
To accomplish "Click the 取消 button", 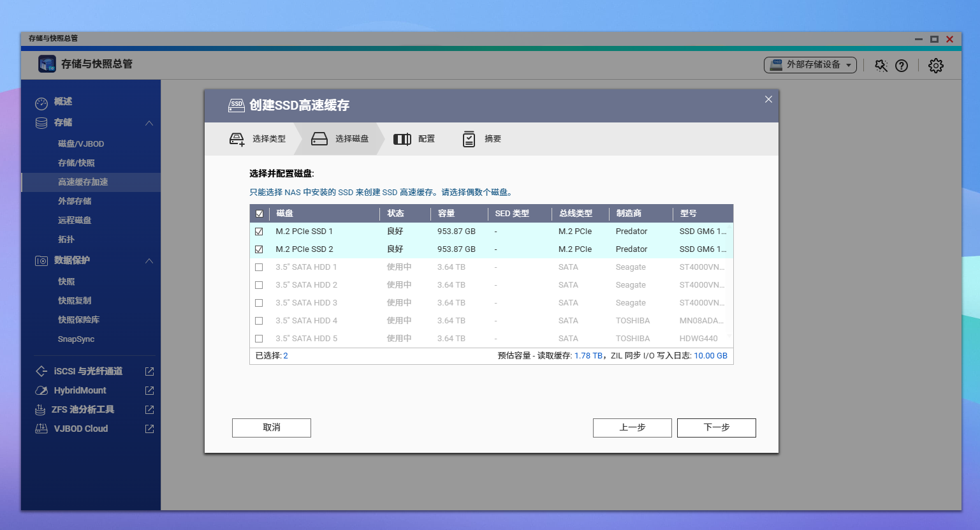I will tap(271, 427).
